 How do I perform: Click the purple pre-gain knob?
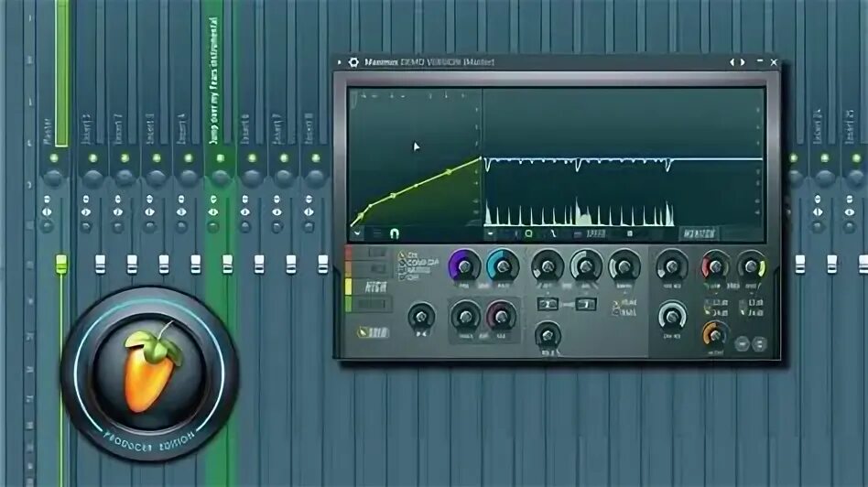tap(464, 266)
